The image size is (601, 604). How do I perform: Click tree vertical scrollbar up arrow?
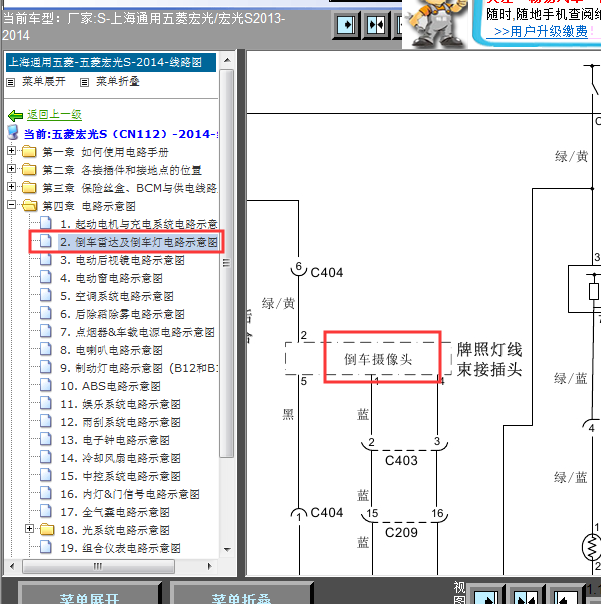(x=227, y=60)
